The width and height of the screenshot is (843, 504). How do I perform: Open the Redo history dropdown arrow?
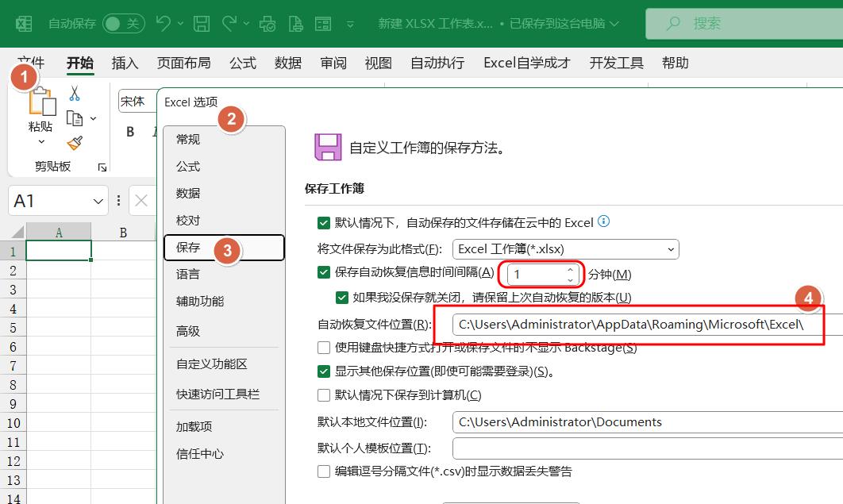click(246, 24)
